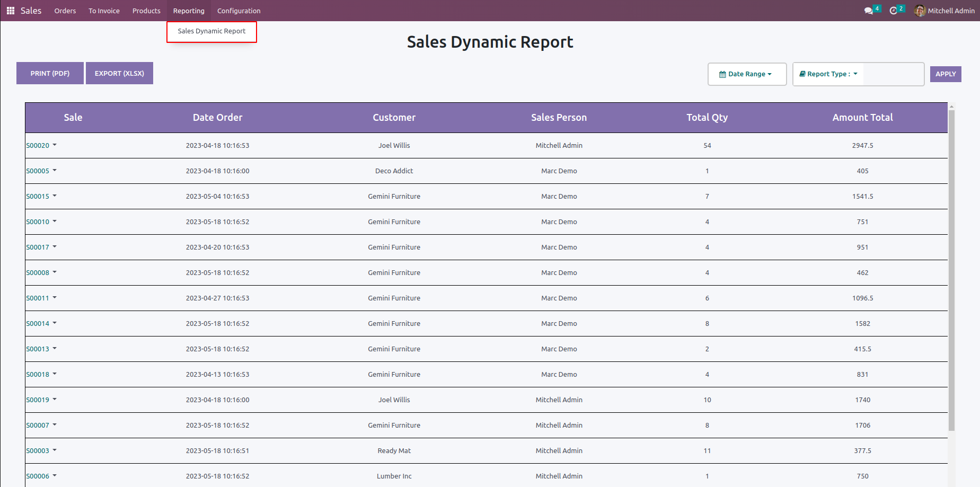Open the activities clock icon
The image size is (980, 487).
893,11
